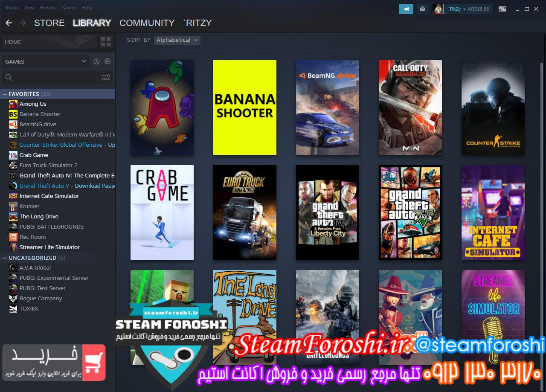Click the Krunker sidebar icon

click(13, 206)
